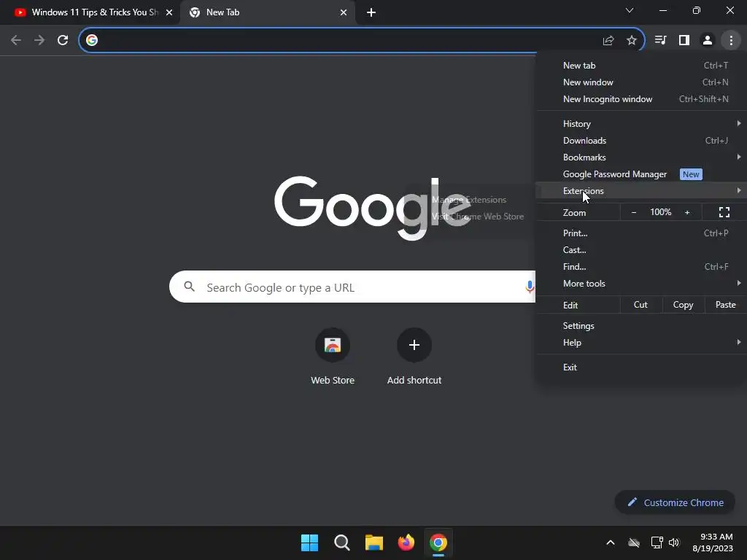This screenshot has height=560, width=747.
Task: Click the Add shortcut plus icon
Action: coord(414,345)
